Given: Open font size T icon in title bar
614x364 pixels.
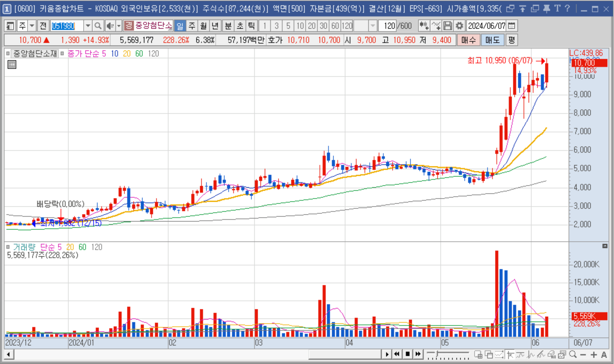Looking at the screenshot, I should 557,8.
